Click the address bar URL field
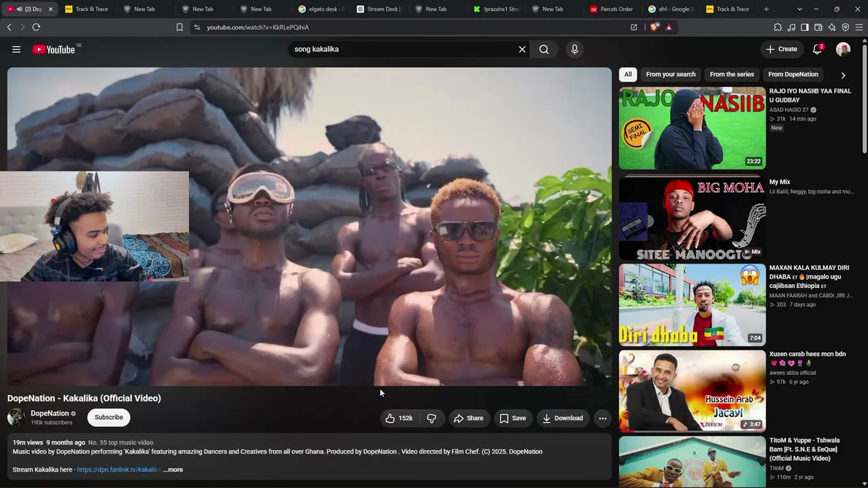The image size is (868, 488). tap(414, 27)
